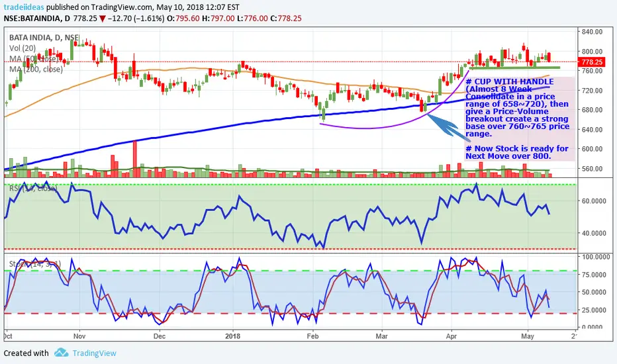The image size is (617, 364).
Task: Click the 760.00 price axis label
Action: click(593, 71)
